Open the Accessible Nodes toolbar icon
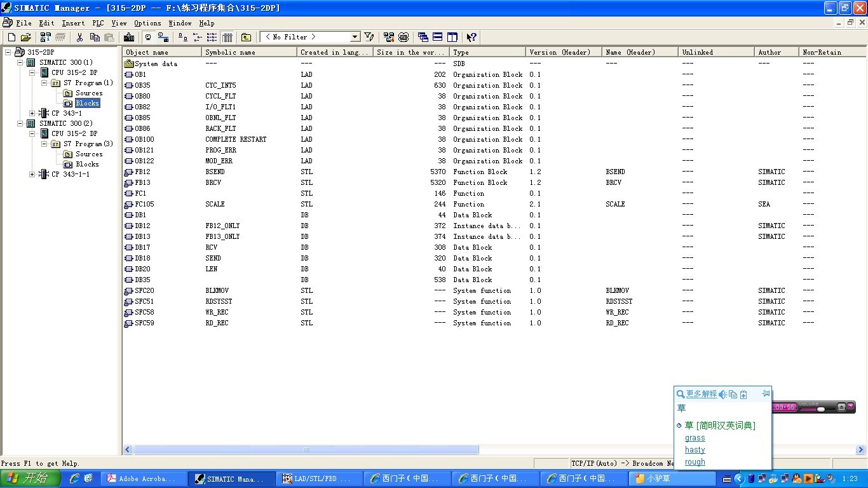The height and width of the screenshot is (488, 868). coord(46,37)
